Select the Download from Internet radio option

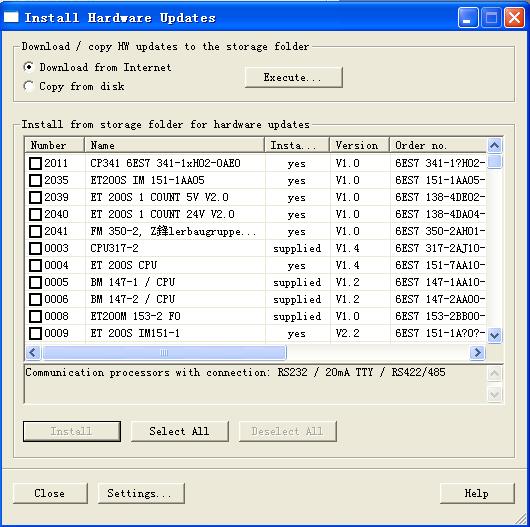29,67
